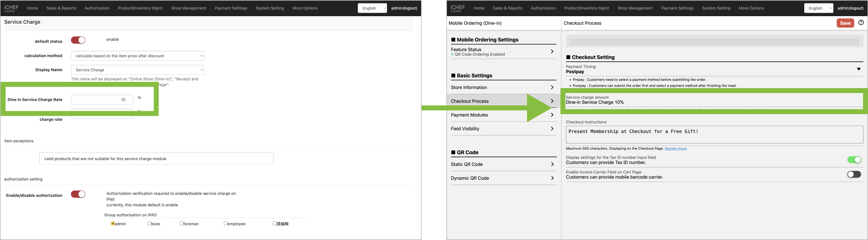Open Feature Status via its chevron arrow
Viewport: 868px width, 240px height.
[x=552, y=51]
